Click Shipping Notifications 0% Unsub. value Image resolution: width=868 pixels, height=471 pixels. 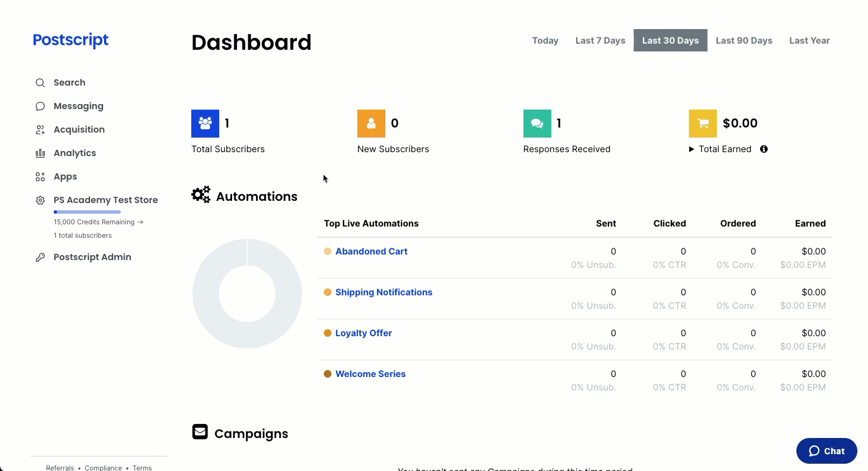click(x=593, y=306)
